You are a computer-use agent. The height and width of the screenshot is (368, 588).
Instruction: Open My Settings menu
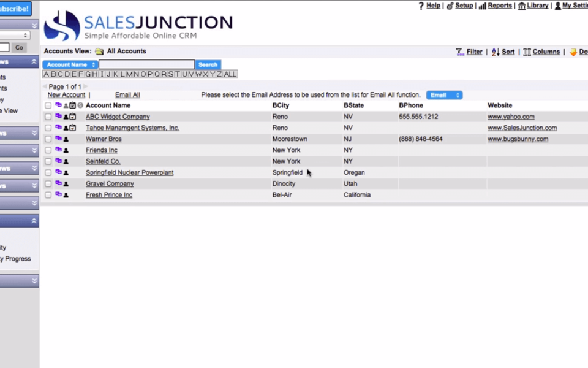575,6
